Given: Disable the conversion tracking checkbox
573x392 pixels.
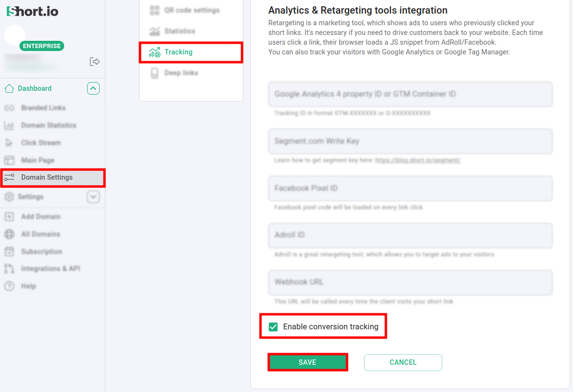Looking at the screenshot, I should pyautogui.click(x=274, y=326).
